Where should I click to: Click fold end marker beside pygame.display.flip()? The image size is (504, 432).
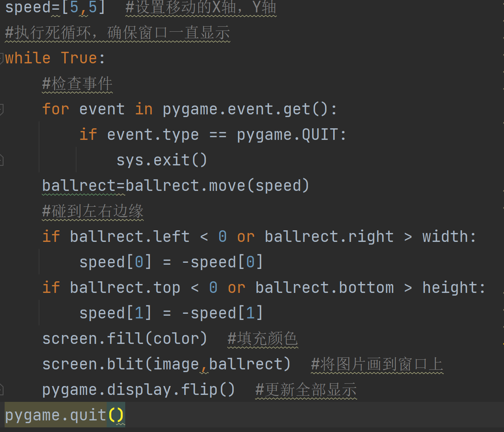pos(2,389)
